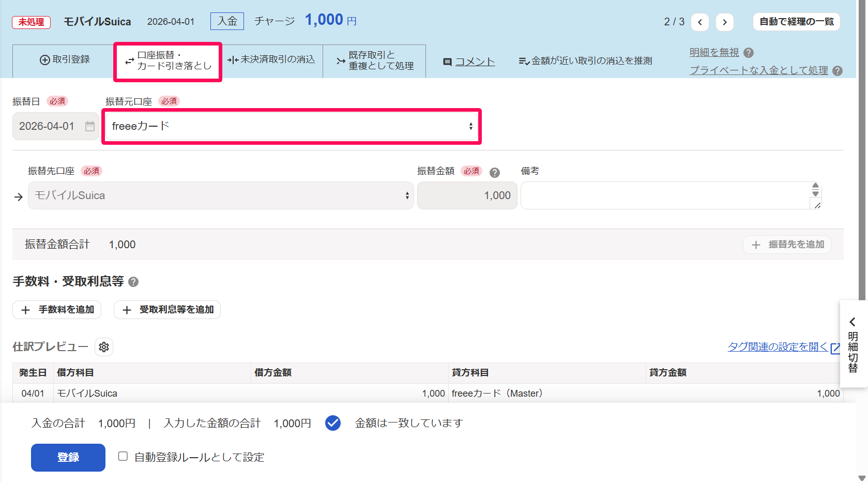
Task: Click the コメント link
Action: click(x=475, y=62)
